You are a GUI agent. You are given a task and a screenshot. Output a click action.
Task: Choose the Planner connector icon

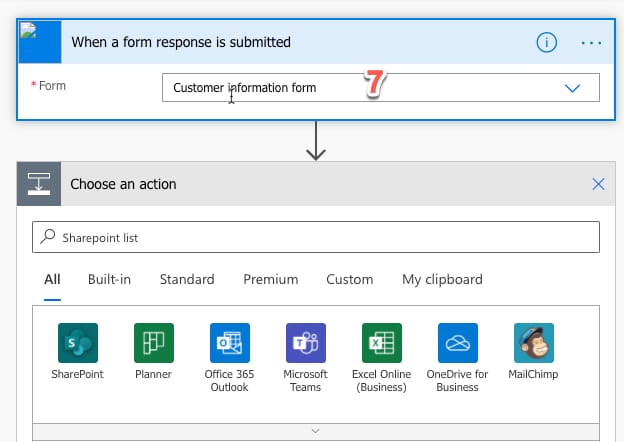pos(154,343)
